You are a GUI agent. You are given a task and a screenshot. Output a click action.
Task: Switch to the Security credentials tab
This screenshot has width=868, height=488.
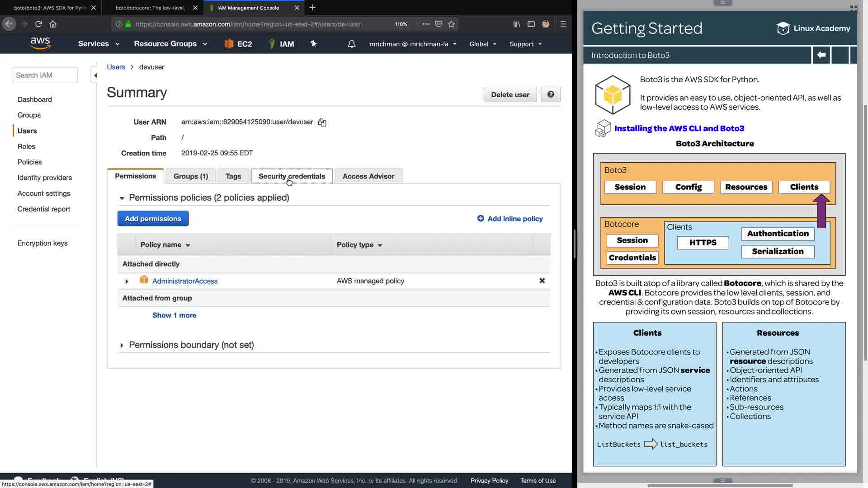292,176
